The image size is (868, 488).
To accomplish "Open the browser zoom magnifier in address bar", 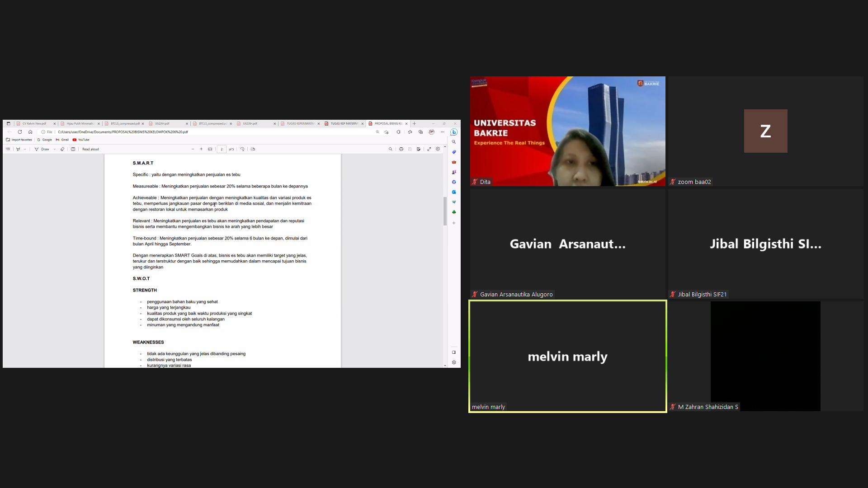I will 377,132.
